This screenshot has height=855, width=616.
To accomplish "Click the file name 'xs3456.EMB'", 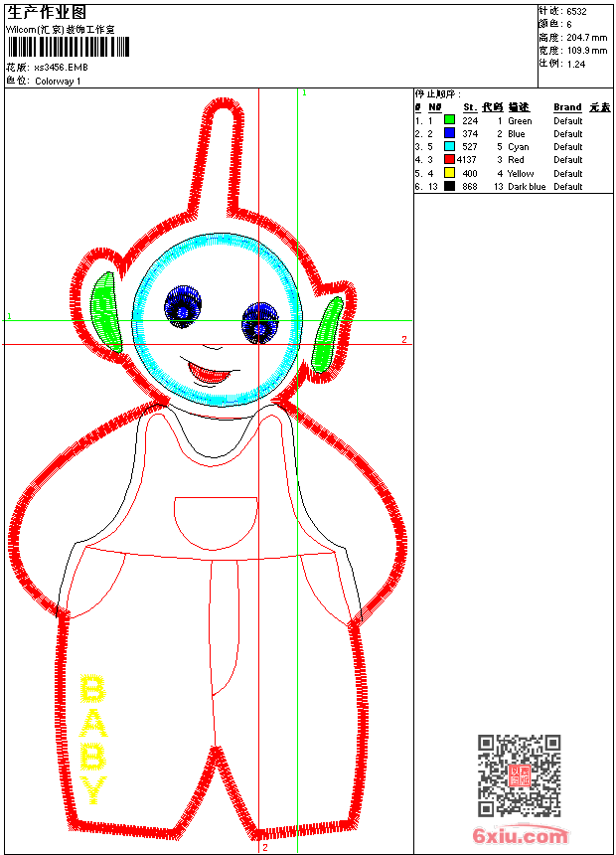I will [x=61, y=68].
